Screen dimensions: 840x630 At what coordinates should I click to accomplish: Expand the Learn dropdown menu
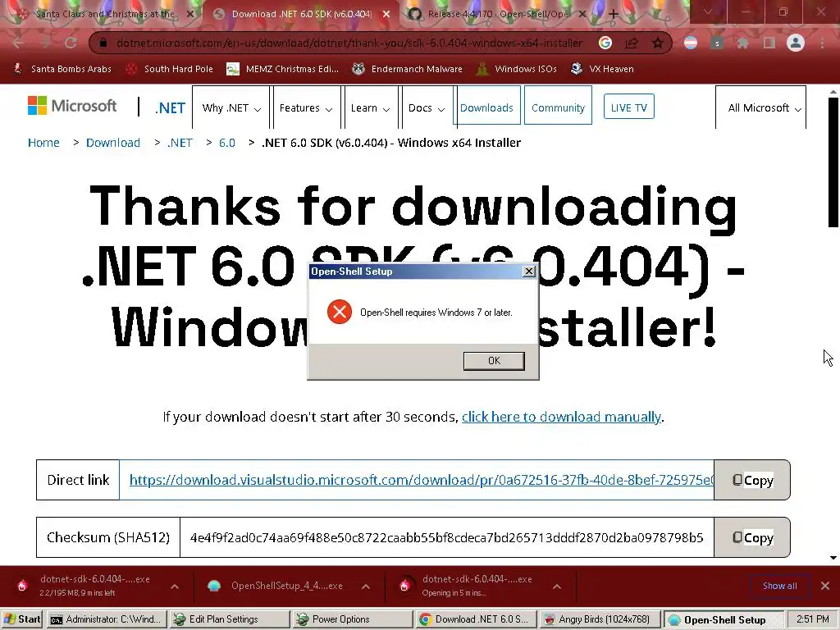click(370, 107)
